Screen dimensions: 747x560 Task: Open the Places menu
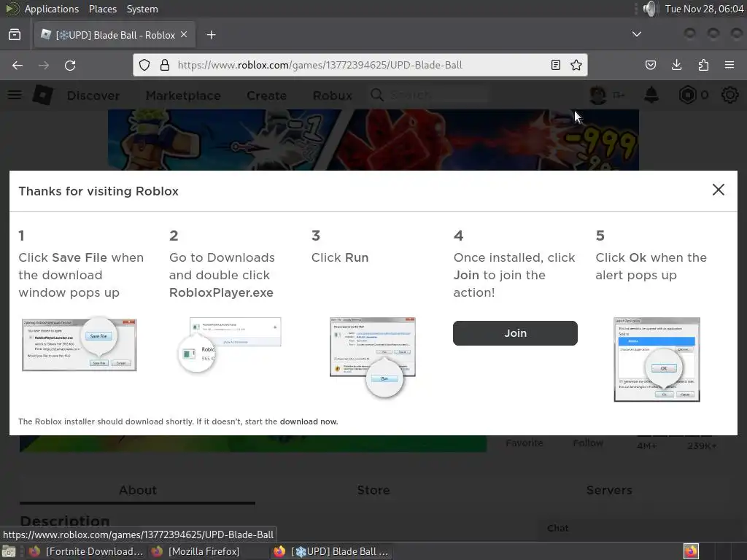(x=102, y=9)
